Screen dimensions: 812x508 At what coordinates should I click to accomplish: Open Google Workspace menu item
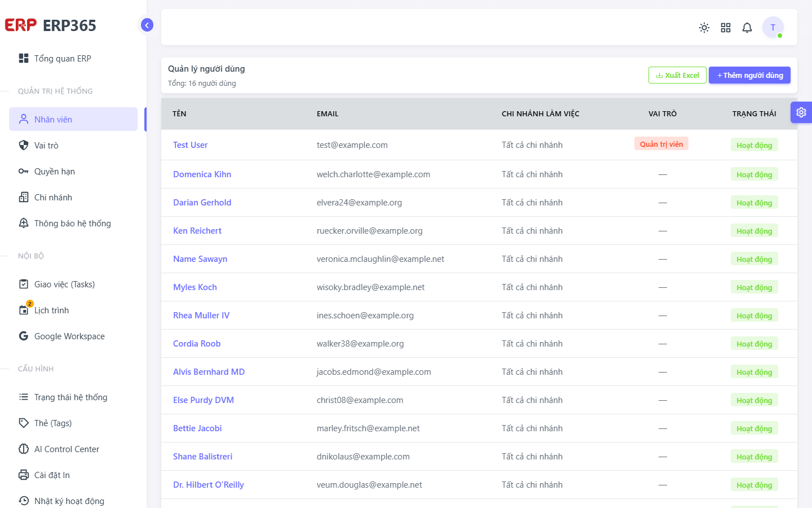tap(73, 336)
